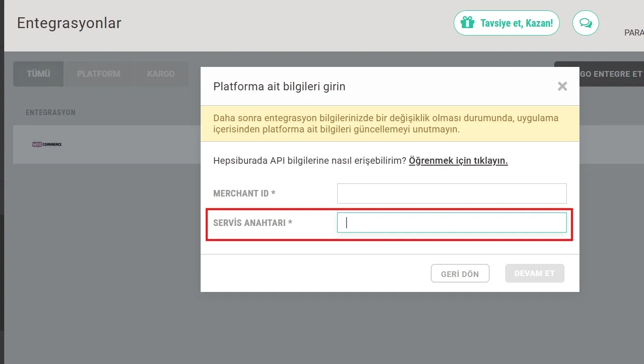Open the 'Öğrenmek için tıklayın' link

click(x=458, y=160)
